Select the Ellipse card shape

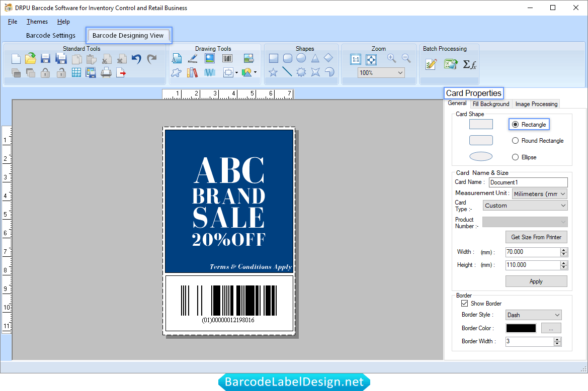click(515, 157)
